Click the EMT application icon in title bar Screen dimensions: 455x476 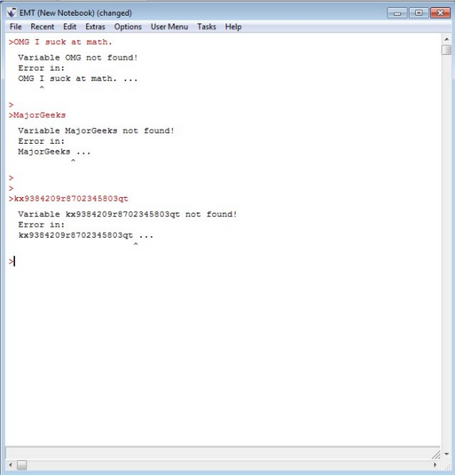[x=12, y=13]
